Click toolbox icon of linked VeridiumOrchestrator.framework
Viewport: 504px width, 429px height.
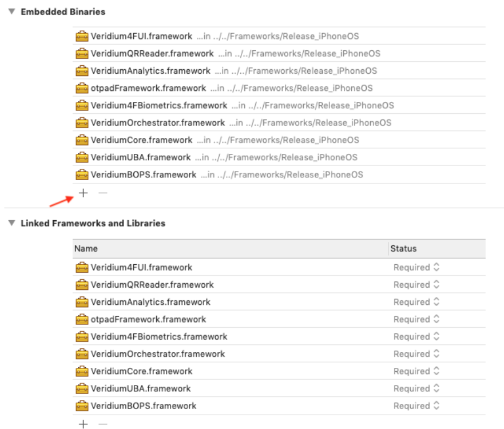point(82,354)
